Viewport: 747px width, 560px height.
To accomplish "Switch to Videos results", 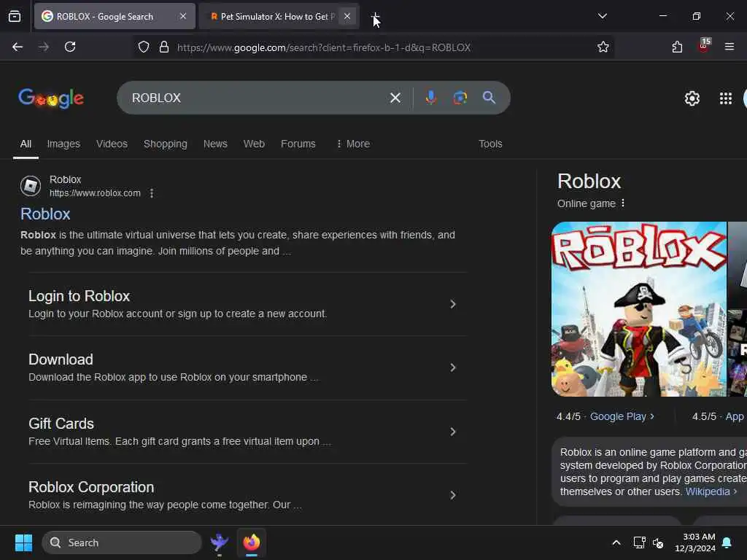I will (112, 144).
